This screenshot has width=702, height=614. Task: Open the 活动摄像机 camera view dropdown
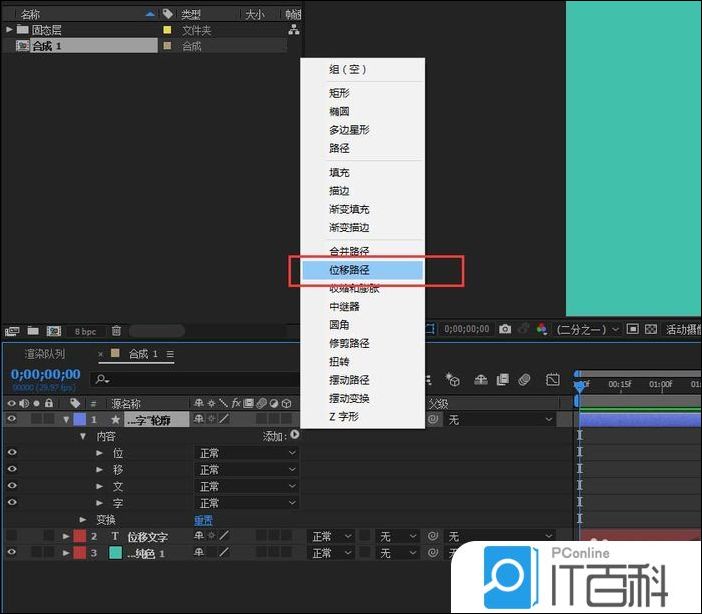pos(683,330)
